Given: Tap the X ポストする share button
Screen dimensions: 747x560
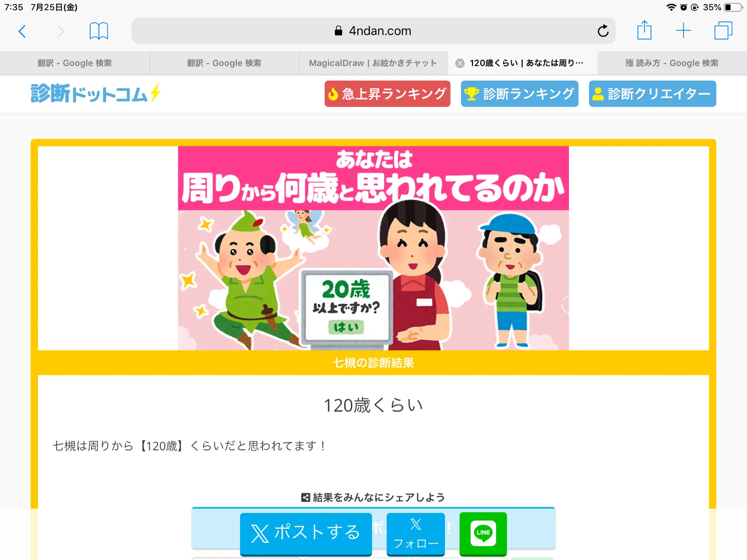Looking at the screenshot, I should pos(306,533).
